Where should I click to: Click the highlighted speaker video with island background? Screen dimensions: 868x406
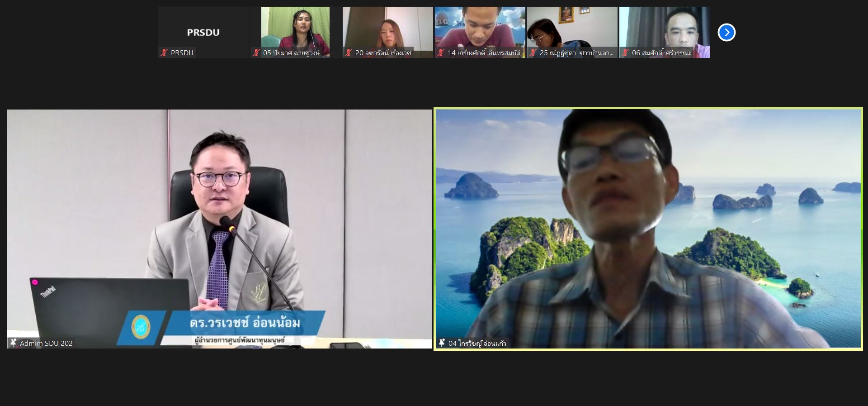pos(648,229)
